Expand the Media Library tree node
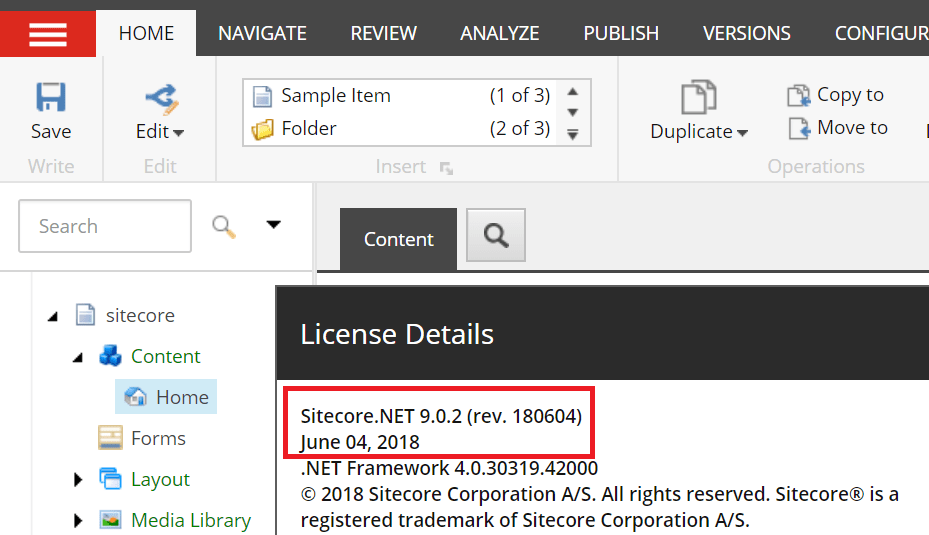 pos(78,521)
